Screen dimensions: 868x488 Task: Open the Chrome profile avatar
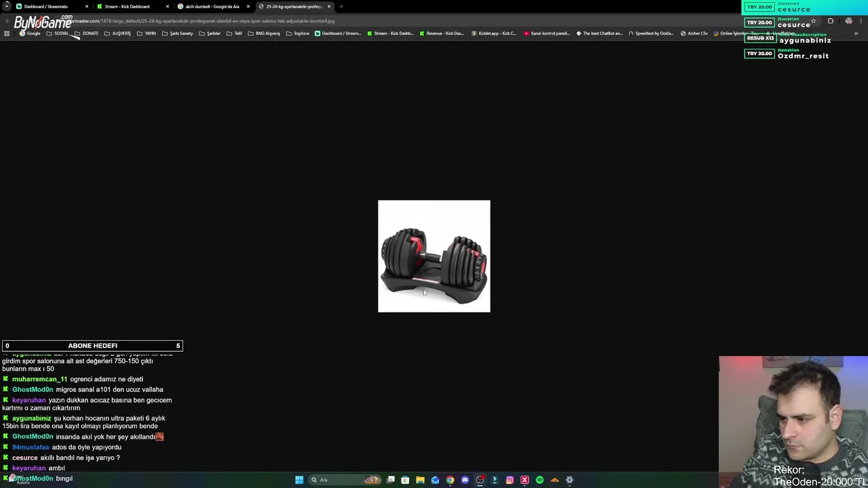[848, 21]
